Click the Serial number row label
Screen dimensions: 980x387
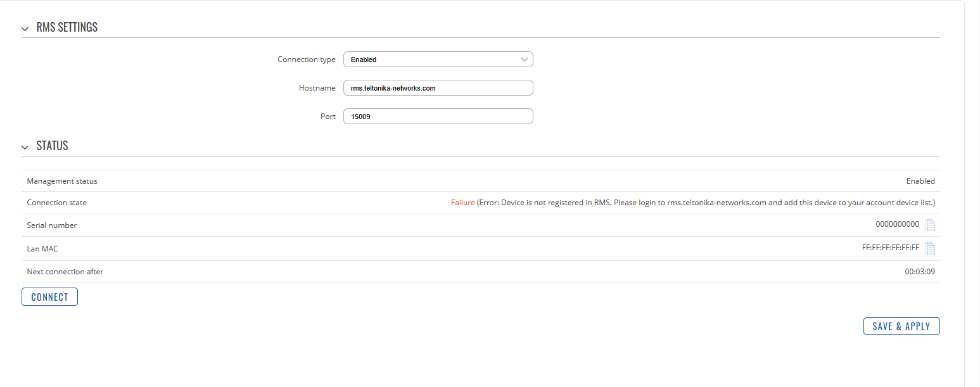[52, 225]
